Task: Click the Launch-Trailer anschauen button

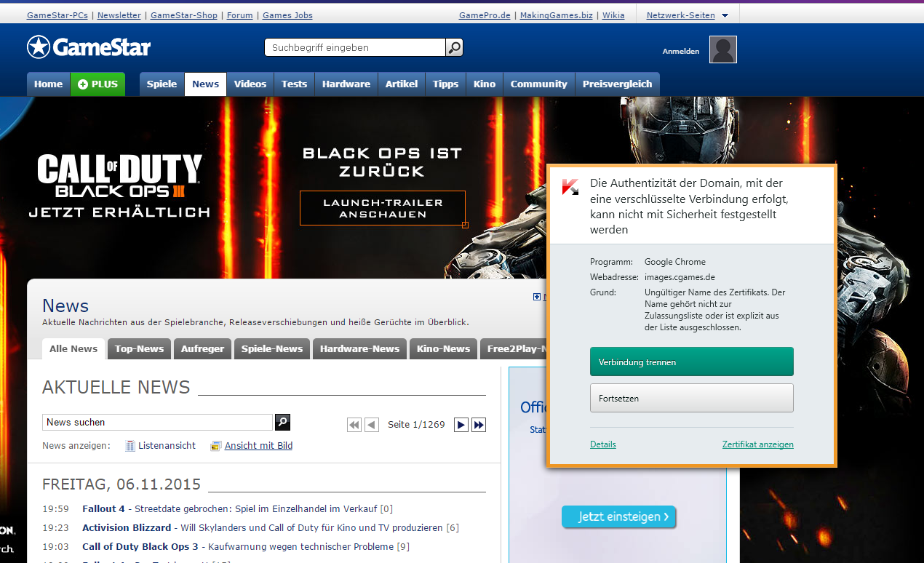Action: [382, 208]
